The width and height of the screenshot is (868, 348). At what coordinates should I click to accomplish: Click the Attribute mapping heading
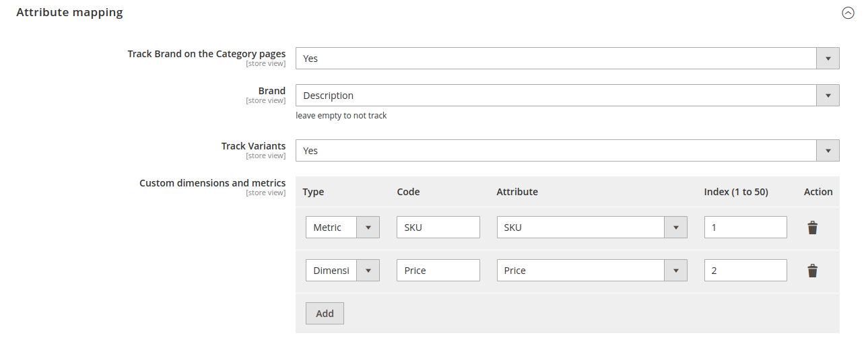click(x=69, y=12)
